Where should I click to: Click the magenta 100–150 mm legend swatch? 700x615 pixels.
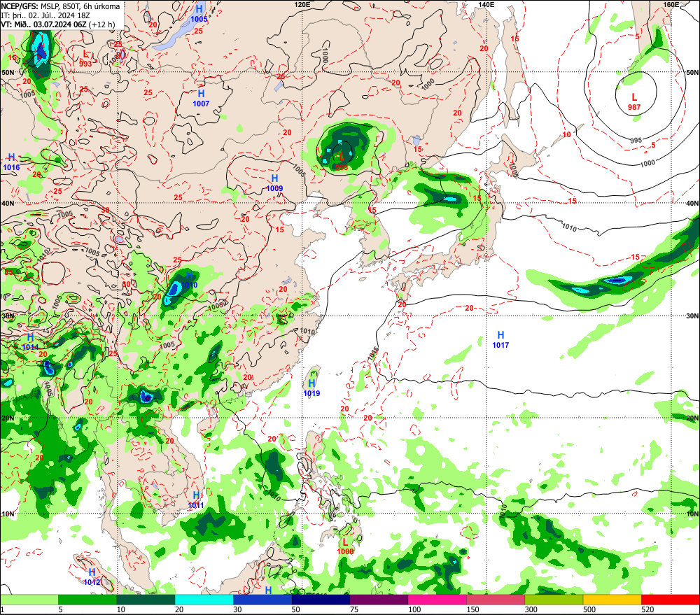[x=437, y=600]
